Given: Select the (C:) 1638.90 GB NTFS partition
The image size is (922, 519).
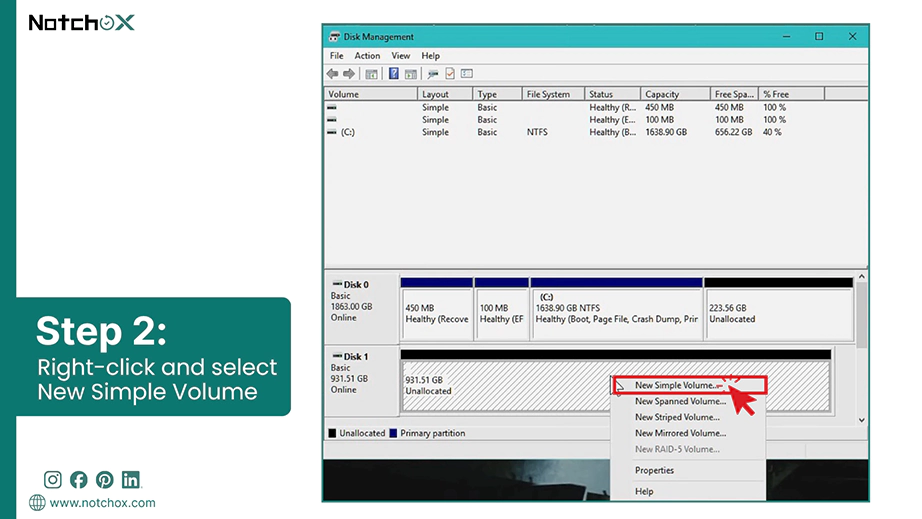Looking at the screenshot, I should (x=616, y=309).
